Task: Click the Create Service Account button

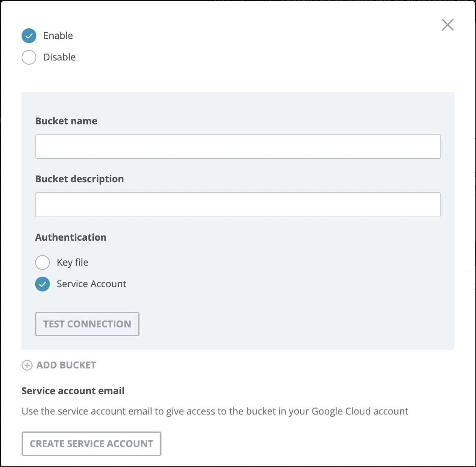Action: pyautogui.click(x=91, y=444)
